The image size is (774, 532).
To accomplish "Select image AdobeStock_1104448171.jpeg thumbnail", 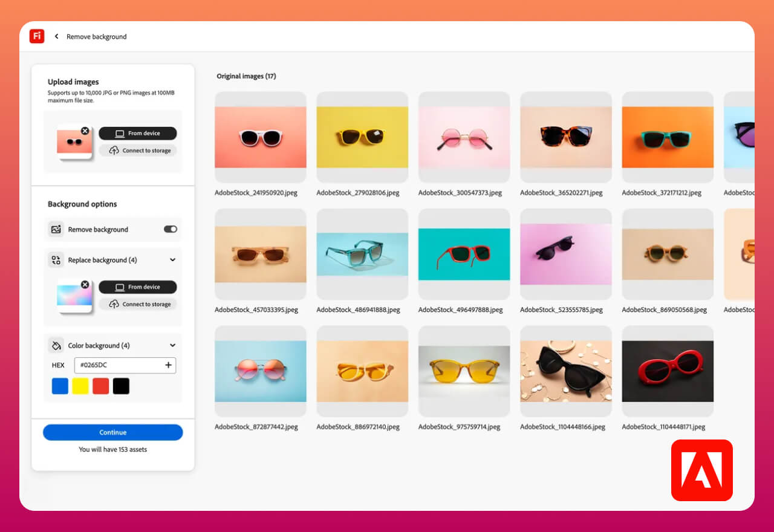I will point(668,371).
